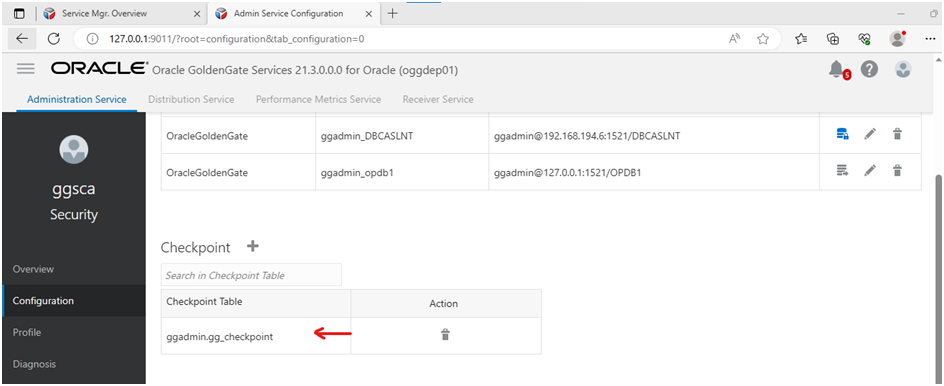Open the hamburger navigation menu
This screenshot has height=386, width=944.
pos(25,69)
